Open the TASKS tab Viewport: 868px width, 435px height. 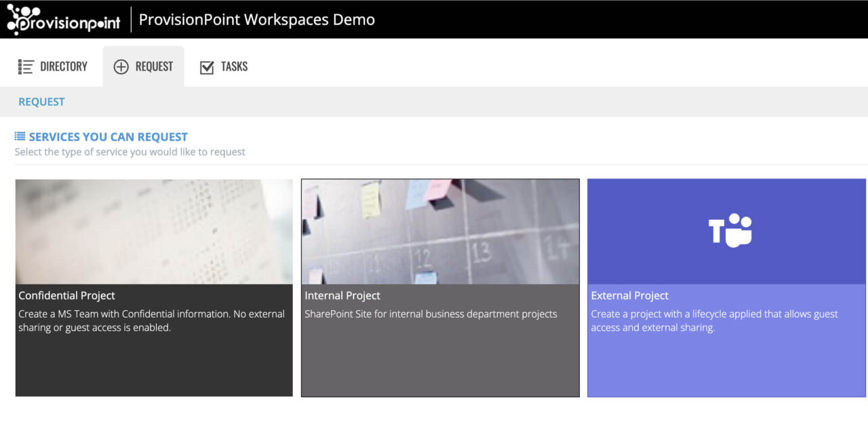[x=234, y=66]
